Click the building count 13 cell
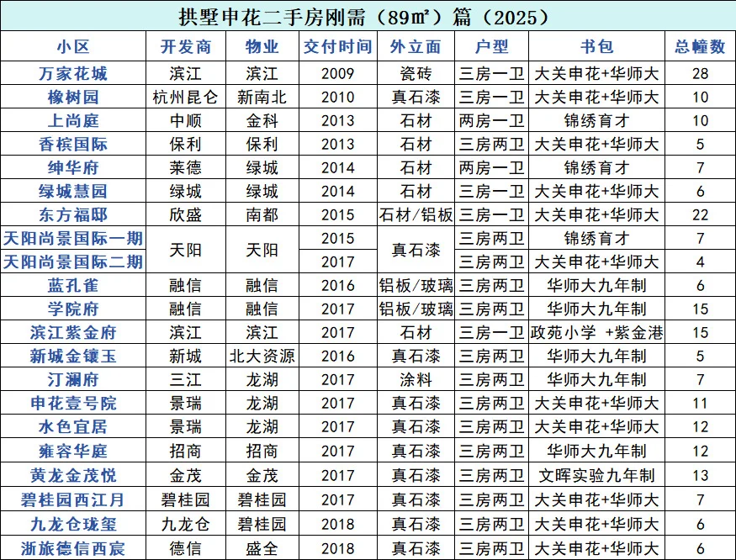736x560 pixels. click(701, 475)
